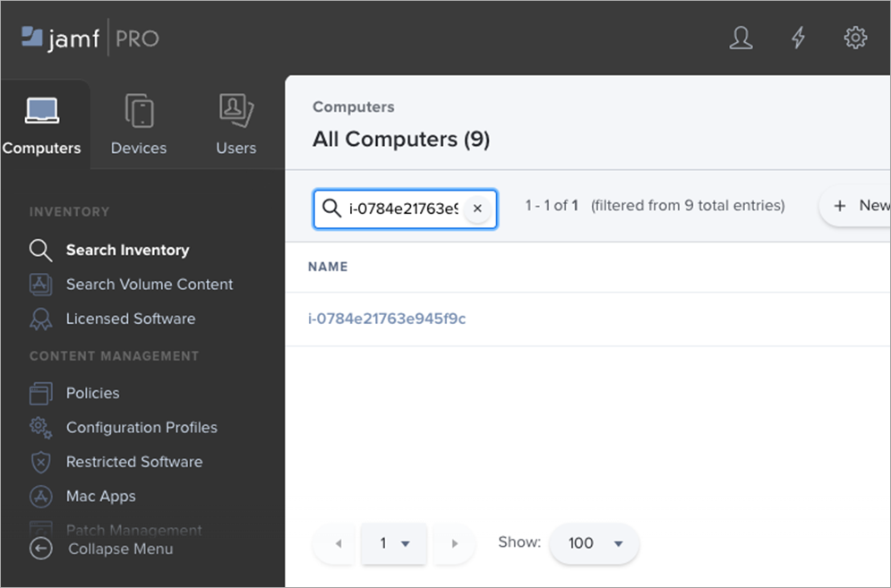Go to the next page arrow
This screenshot has height=588, width=891.
pos(454,543)
